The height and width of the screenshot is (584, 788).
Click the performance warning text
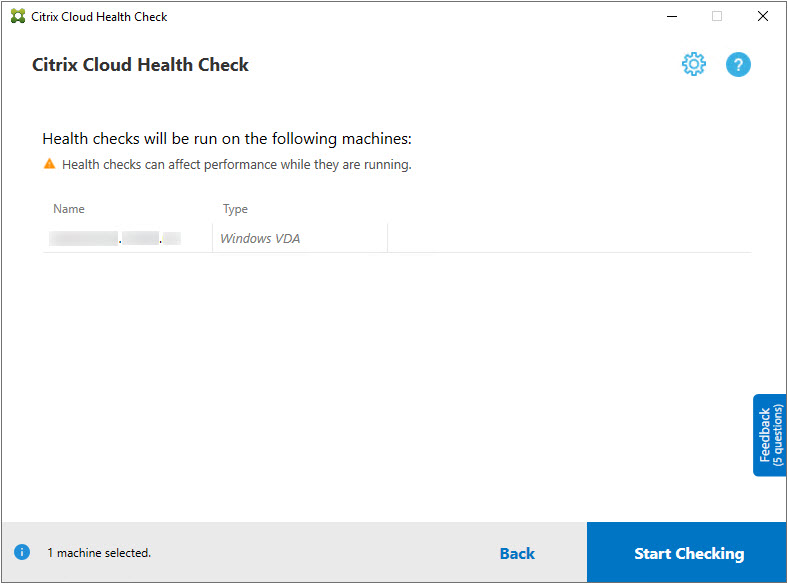236,164
